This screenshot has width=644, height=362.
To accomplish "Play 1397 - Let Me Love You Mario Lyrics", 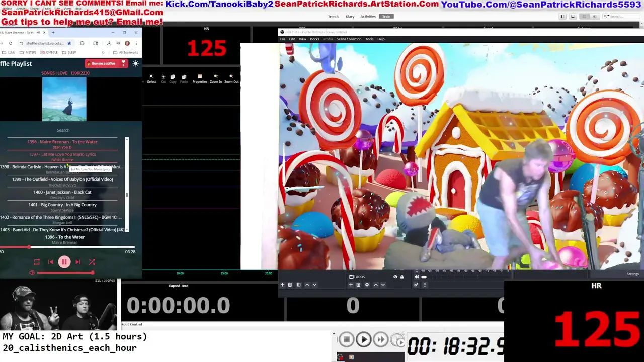I will coord(62,156).
